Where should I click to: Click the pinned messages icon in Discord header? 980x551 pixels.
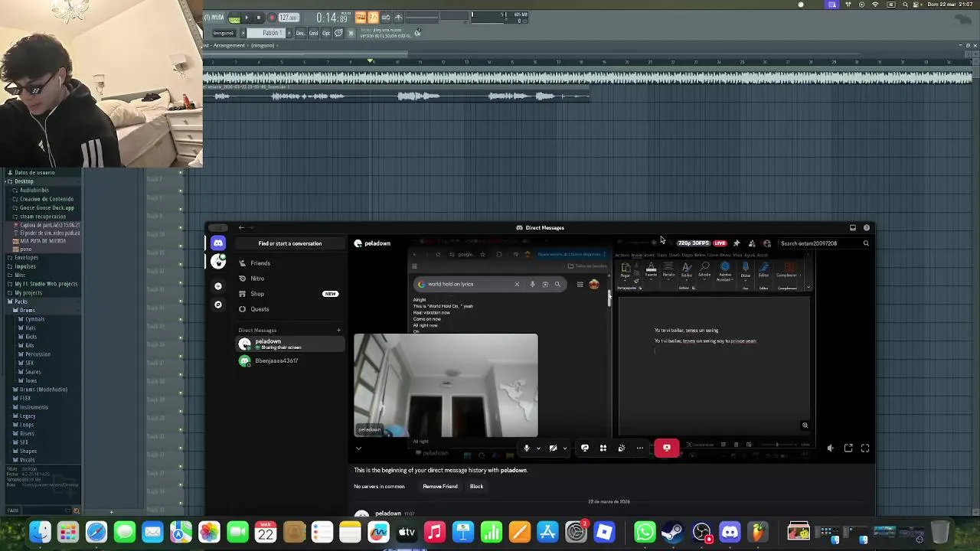coord(737,243)
